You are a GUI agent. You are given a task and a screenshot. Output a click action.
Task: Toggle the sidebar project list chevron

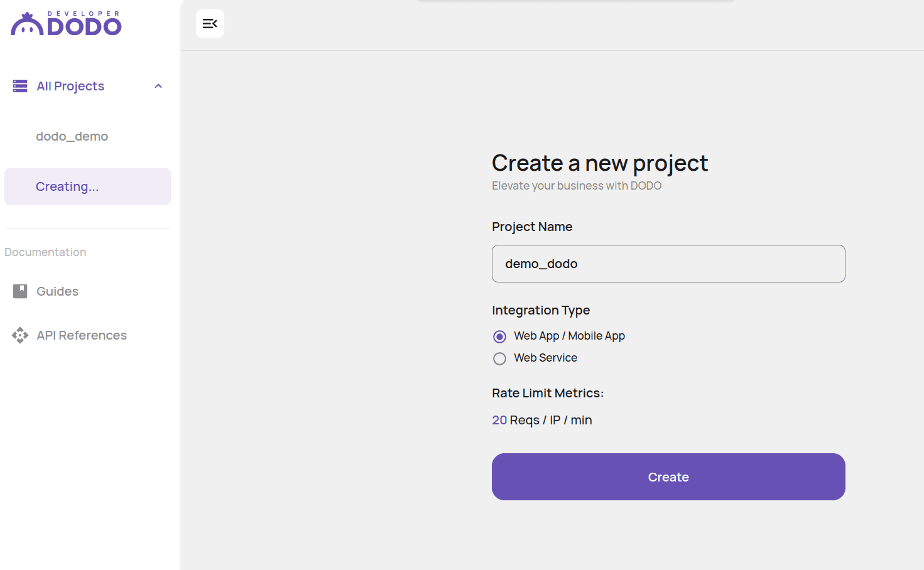(x=158, y=85)
